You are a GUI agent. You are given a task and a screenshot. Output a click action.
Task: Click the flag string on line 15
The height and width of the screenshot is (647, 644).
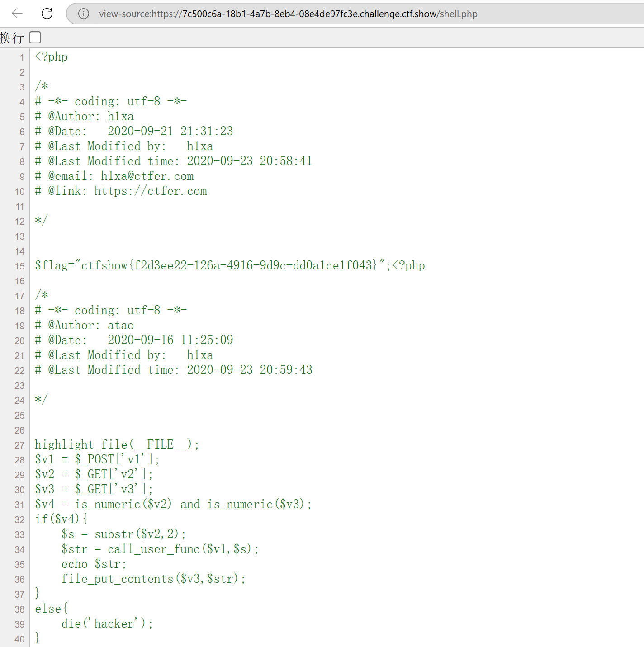(228, 265)
